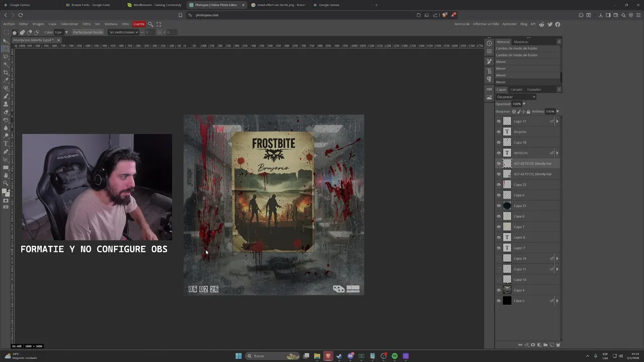The image size is (644, 362).
Task: Select the Dodge tool
Action: [6, 135]
